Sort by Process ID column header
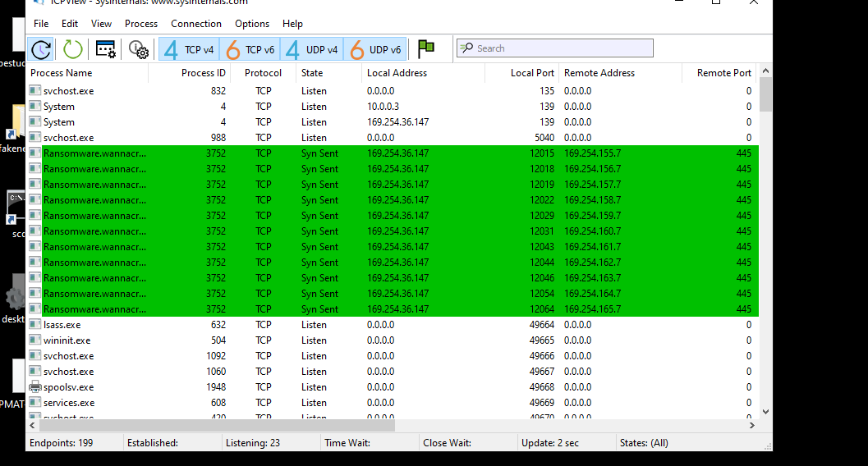 click(x=189, y=73)
